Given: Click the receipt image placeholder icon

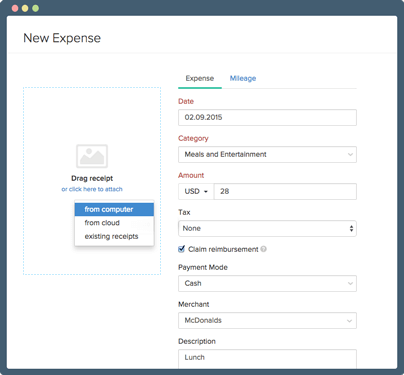Looking at the screenshot, I should point(92,156).
